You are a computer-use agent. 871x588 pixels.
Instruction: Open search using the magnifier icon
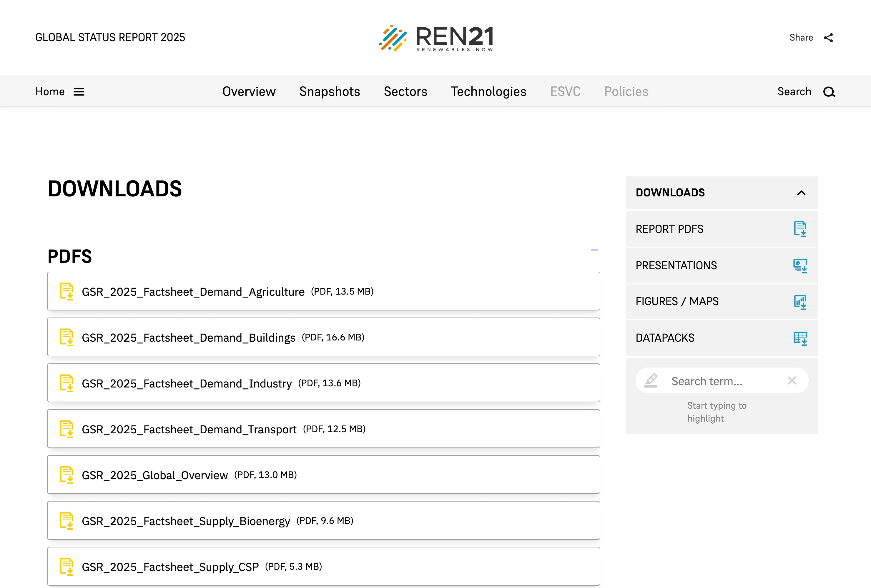pos(829,92)
